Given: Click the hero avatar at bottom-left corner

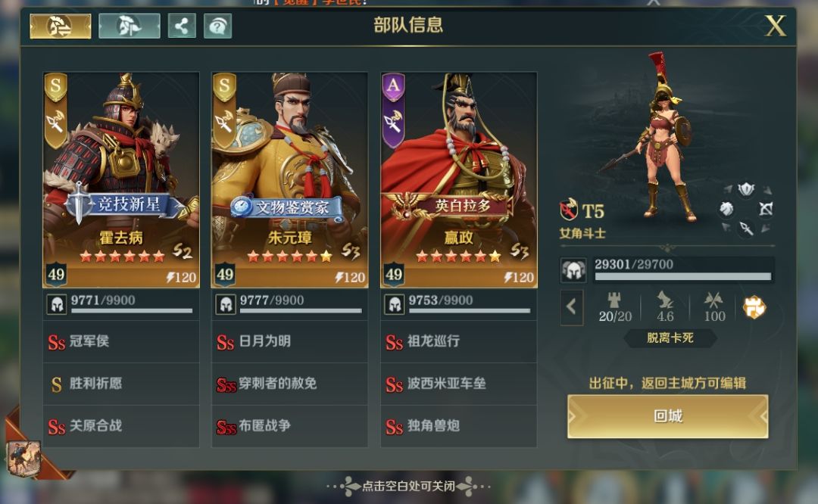Looking at the screenshot, I should [23, 459].
